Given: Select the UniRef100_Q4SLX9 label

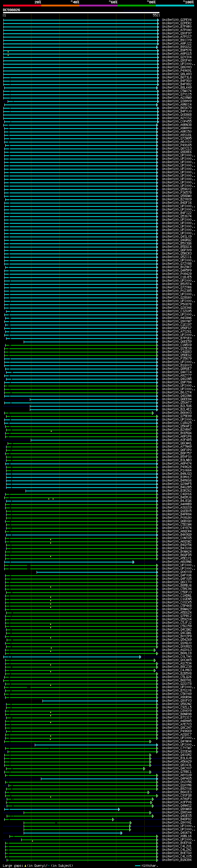Looking at the screenshot, I should pos(177,236).
